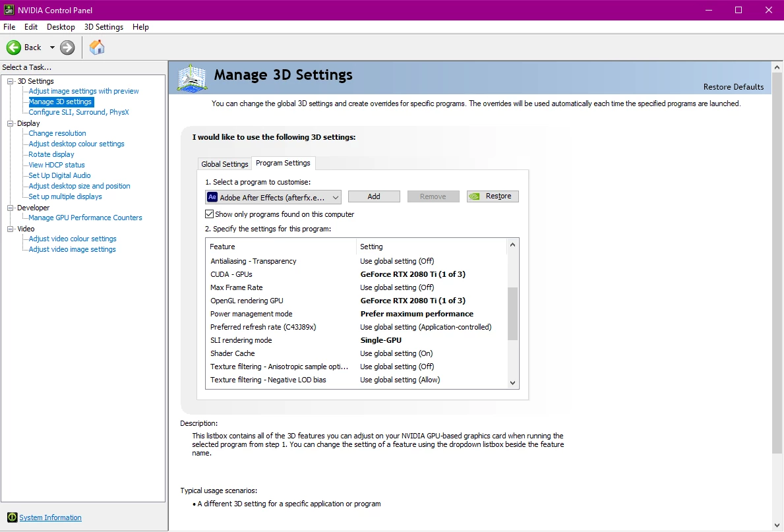Click the Feature column header
Viewport: 784px width, 532px height.
tap(280, 247)
